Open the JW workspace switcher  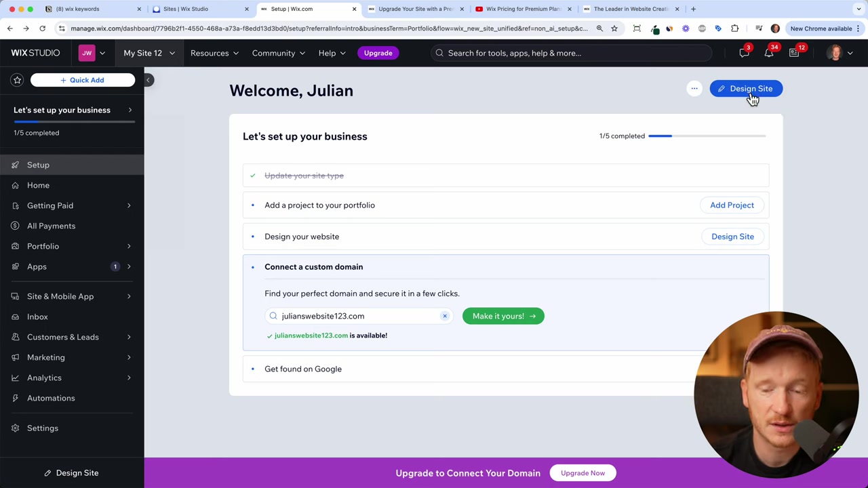[x=92, y=53]
